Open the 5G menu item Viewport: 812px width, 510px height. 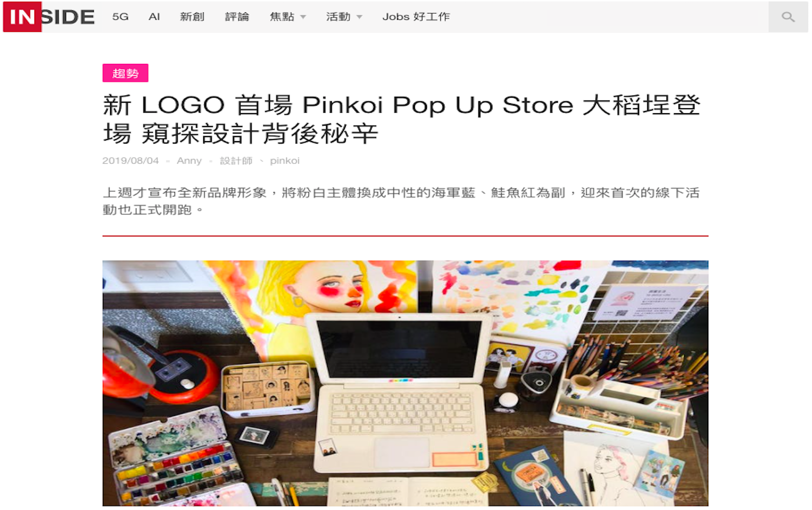[120, 17]
